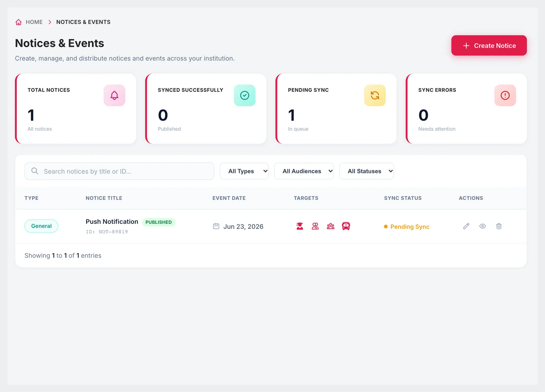Click the home icon in breadcrumb

pos(19,22)
